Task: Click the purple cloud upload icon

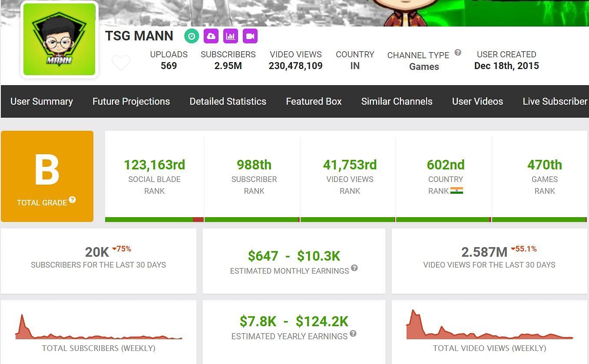Action: tap(211, 36)
